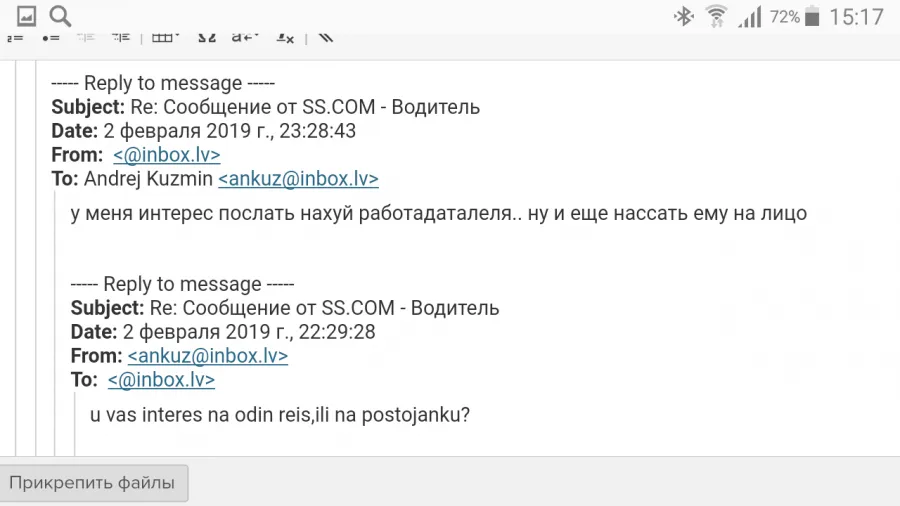900x506 pixels.
Task: Click the increase indent icon
Action: tap(121, 38)
